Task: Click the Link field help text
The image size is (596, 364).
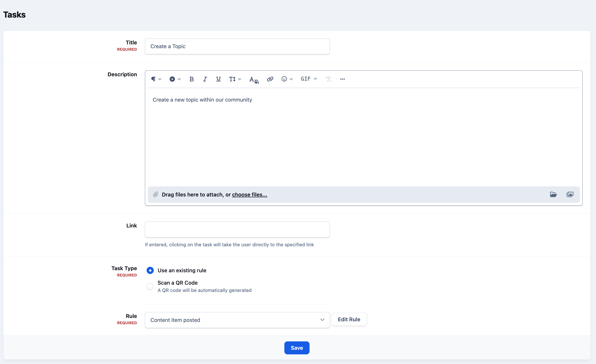Action: coord(229,244)
